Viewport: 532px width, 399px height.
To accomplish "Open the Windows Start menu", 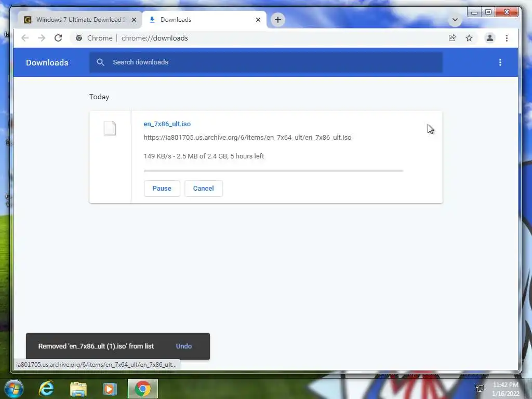I will click(x=14, y=389).
